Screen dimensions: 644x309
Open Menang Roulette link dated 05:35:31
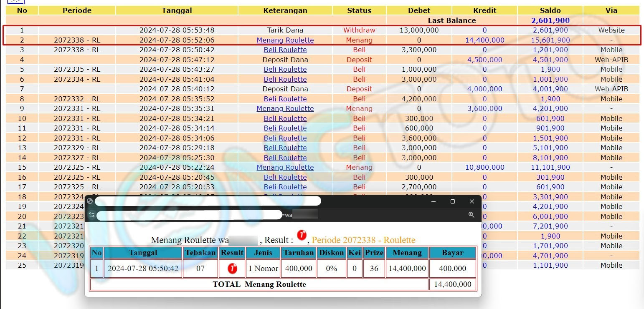pyautogui.click(x=285, y=108)
